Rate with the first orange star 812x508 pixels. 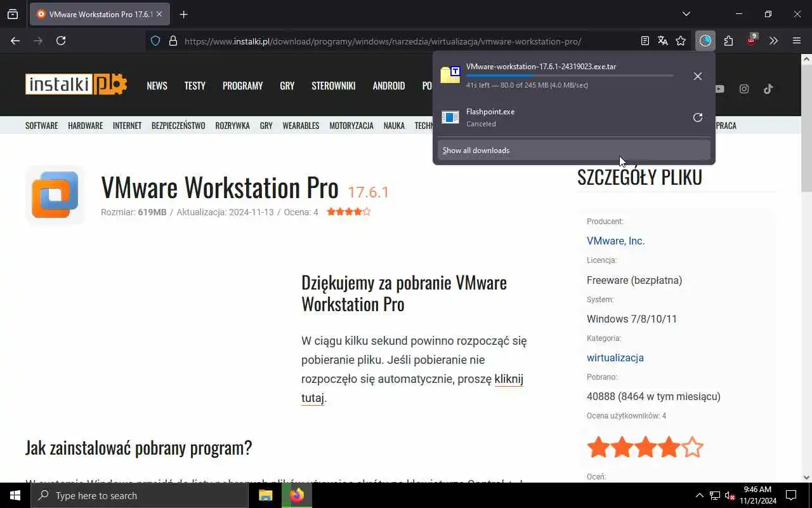[598, 447]
